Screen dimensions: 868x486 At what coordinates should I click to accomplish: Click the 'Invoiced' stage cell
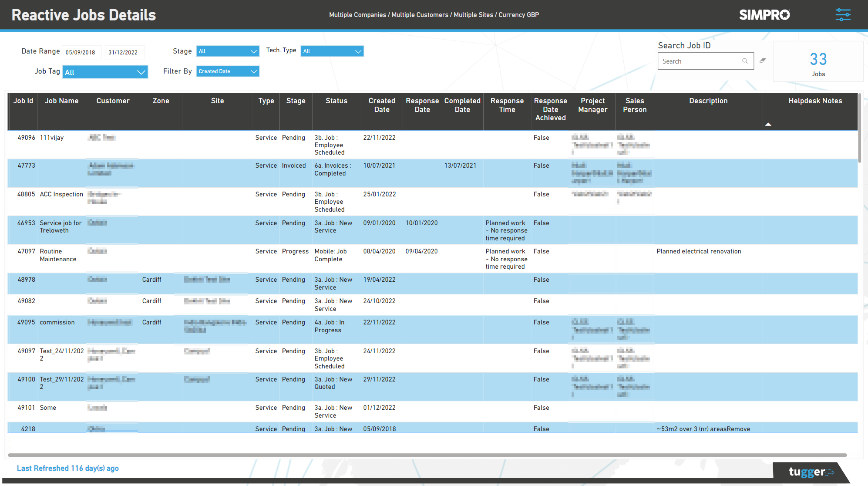[294, 165]
